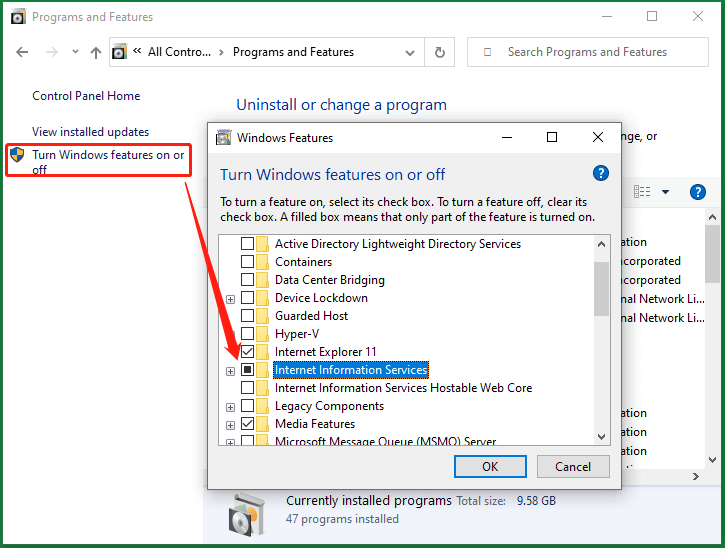The width and height of the screenshot is (725, 548).
Task: Click the shield icon beside Windows features link
Action: pyautogui.click(x=17, y=154)
